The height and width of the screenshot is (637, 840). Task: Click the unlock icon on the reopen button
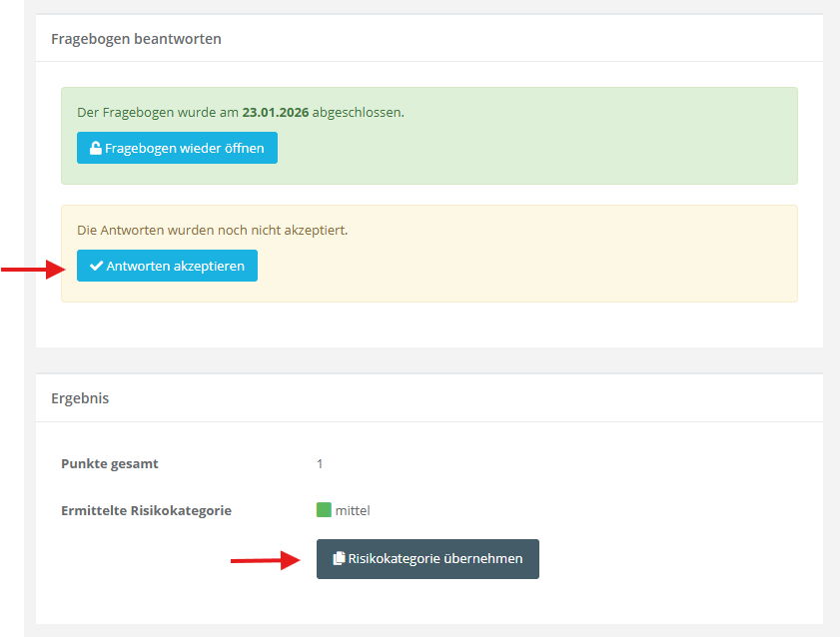point(96,149)
